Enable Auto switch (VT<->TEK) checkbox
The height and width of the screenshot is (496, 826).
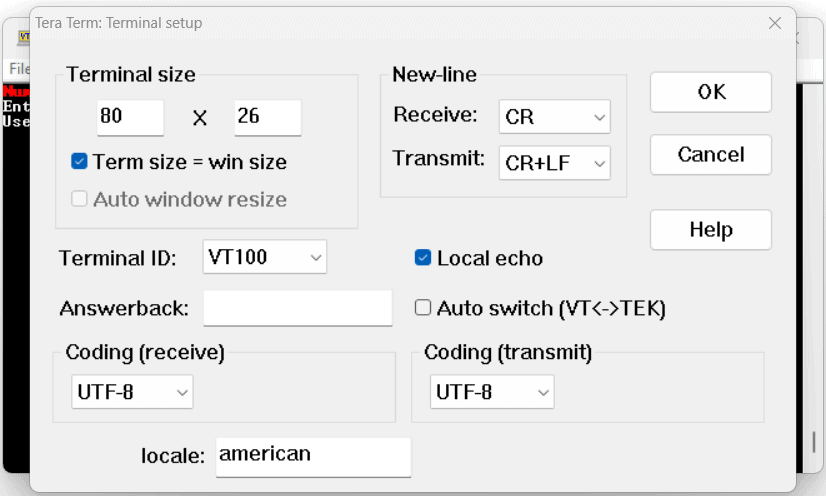[x=423, y=308]
